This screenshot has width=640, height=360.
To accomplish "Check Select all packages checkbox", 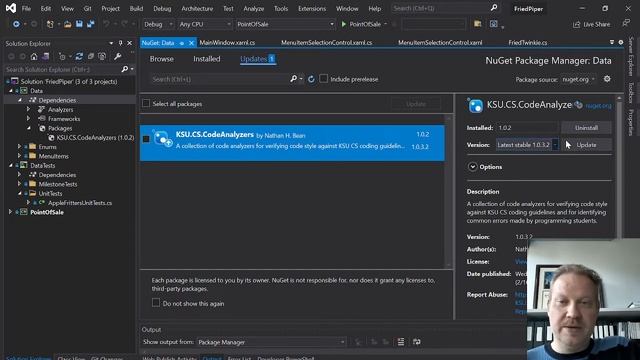I will [146, 104].
